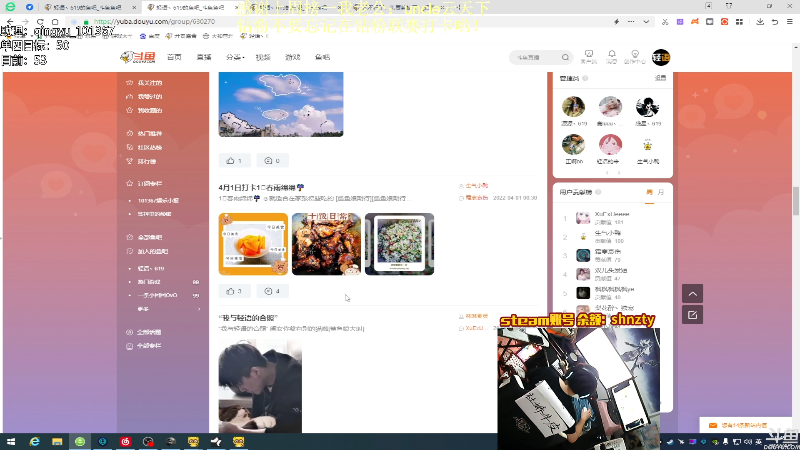Open the black-haired anime admin avatar
Image resolution: width=800 pixels, height=450 pixels.
tap(647, 107)
